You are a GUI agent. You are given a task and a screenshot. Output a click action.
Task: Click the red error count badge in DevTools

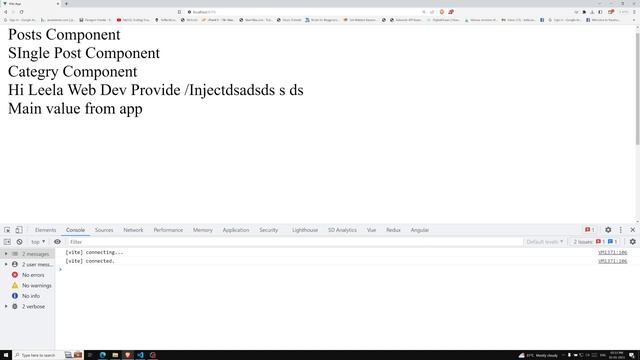[x=590, y=230]
